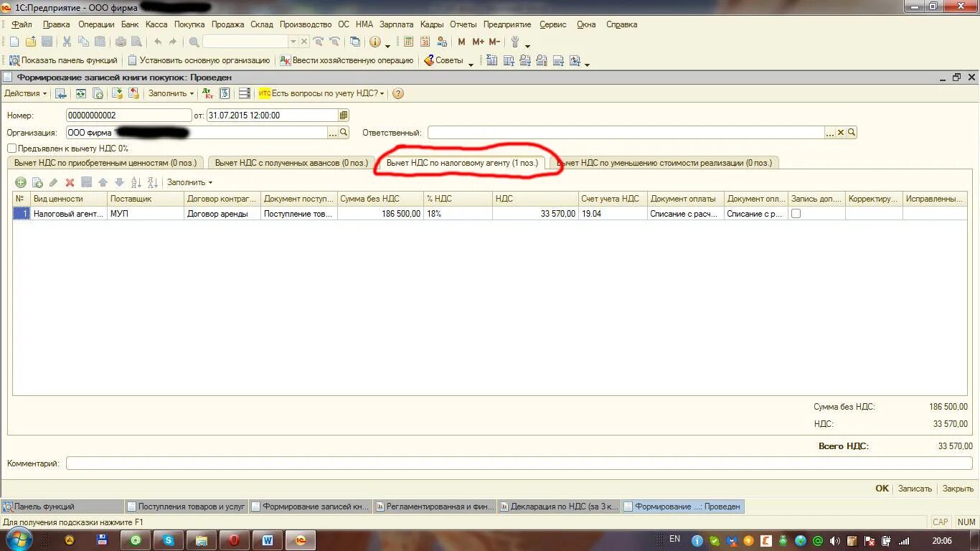Click Opera browser icon in taskbar

point(234,540)
